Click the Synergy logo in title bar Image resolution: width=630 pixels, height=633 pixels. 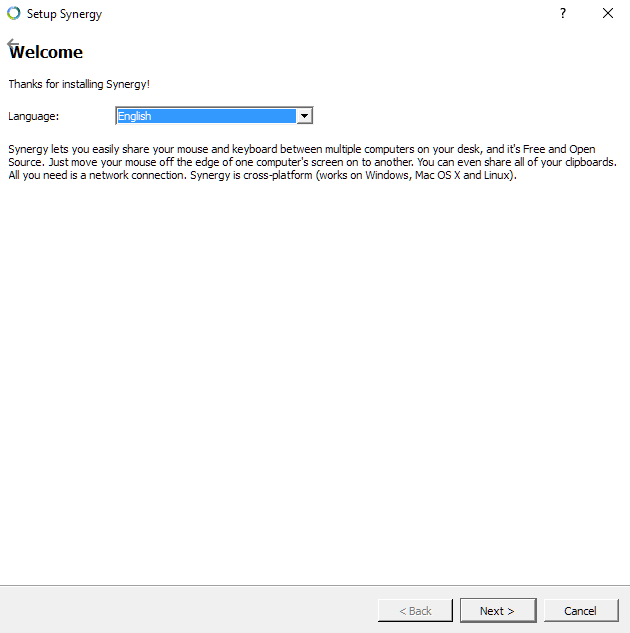pos(13,13)
